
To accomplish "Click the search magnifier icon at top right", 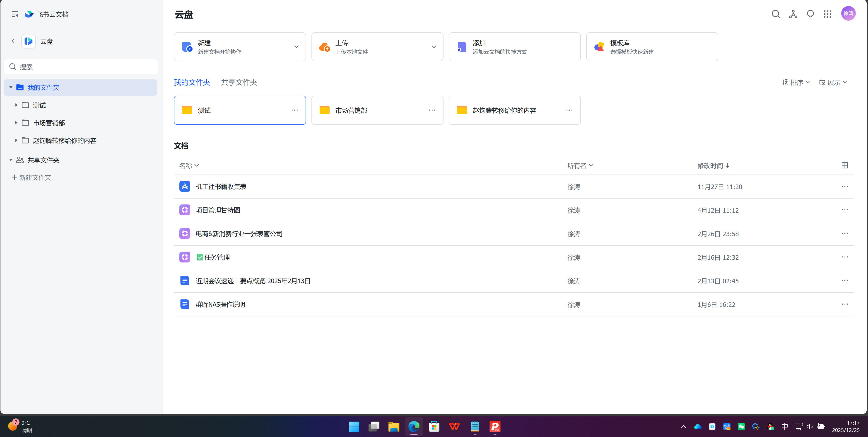I will click(776, 14).
